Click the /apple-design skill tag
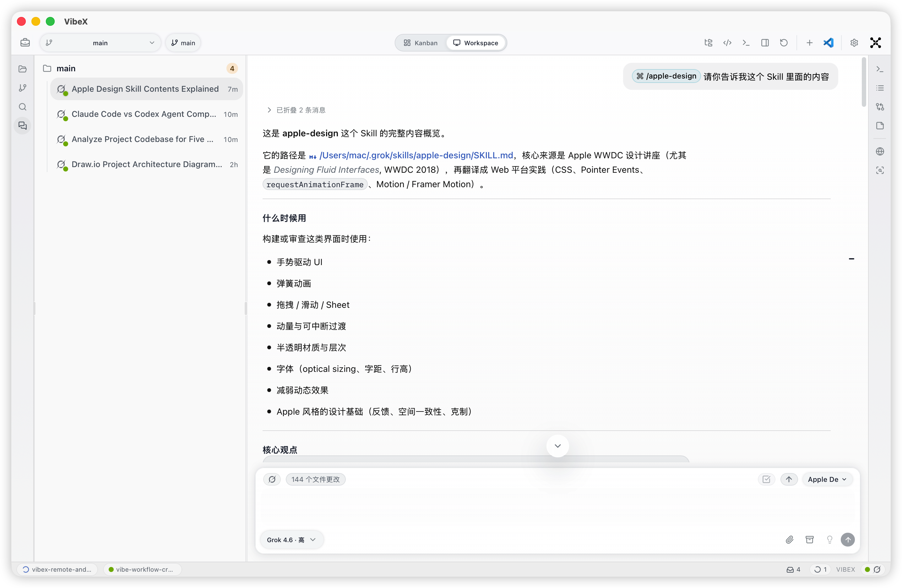Viewport: 902px width, 588px height. pos(666,76)
